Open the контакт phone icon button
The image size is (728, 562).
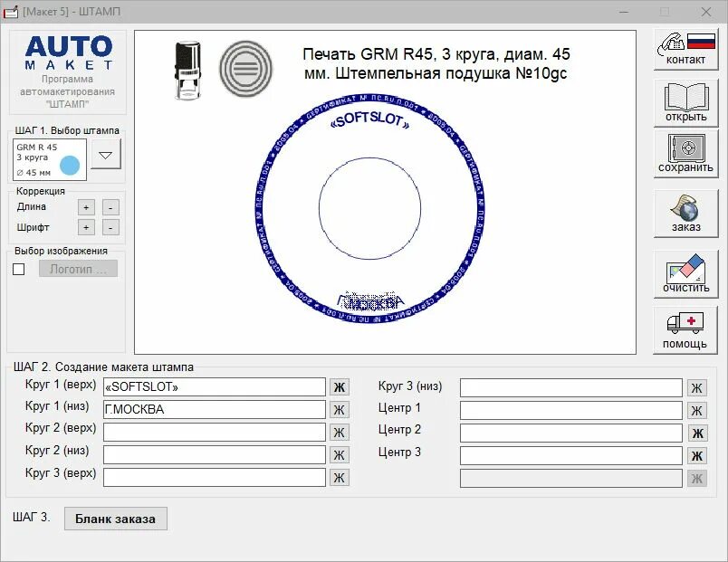coord(685,49)
